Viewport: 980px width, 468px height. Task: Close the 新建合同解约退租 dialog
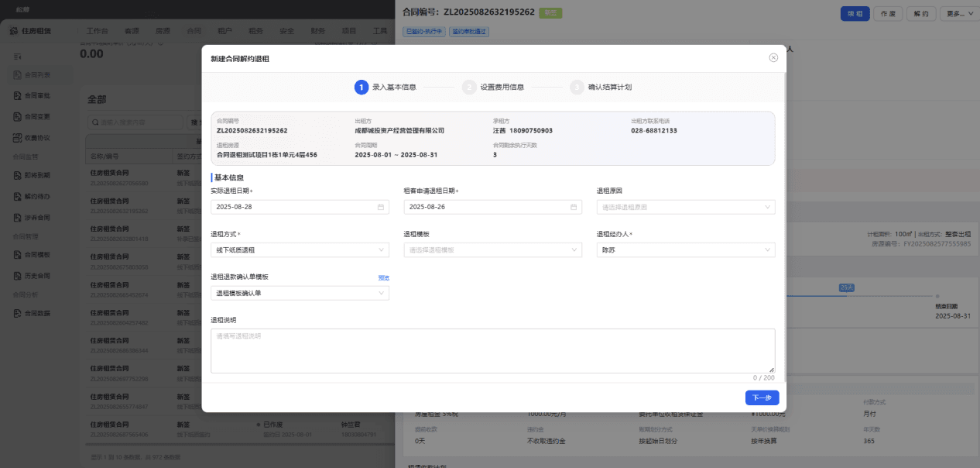773,58
